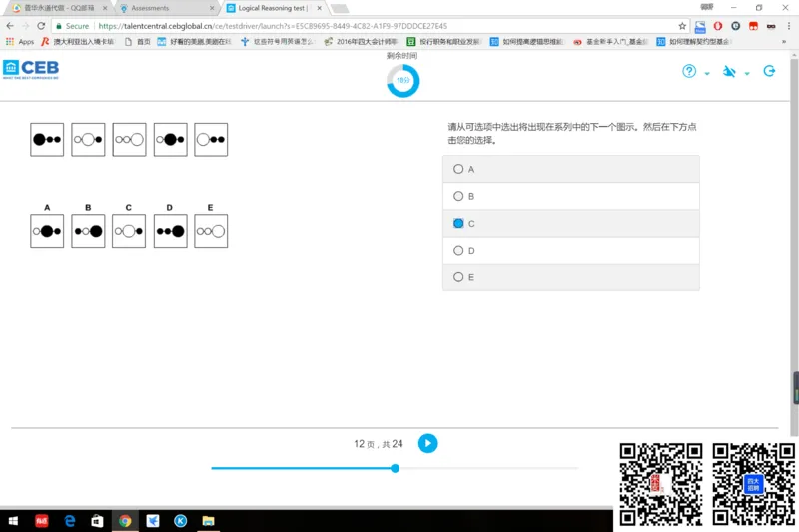The image size is (799, 532).
Task: Bookmark this page with star icon
Action: tap(682, 26)
